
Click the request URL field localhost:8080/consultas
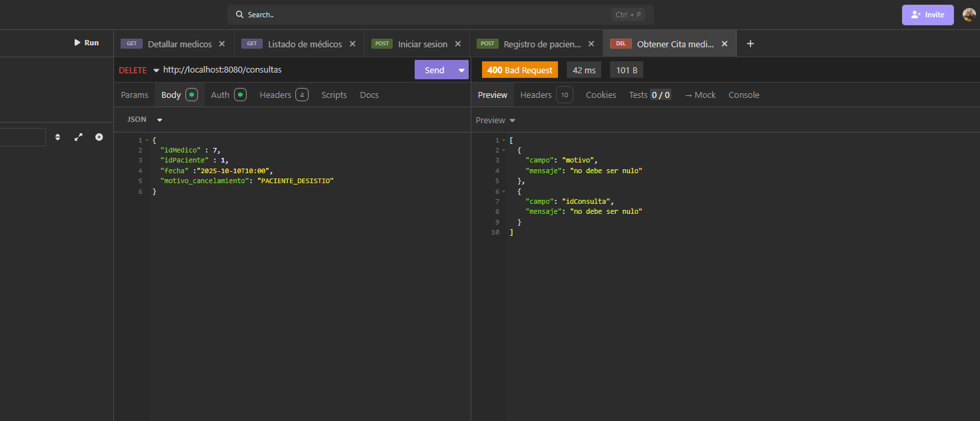[x=288, y=70]
